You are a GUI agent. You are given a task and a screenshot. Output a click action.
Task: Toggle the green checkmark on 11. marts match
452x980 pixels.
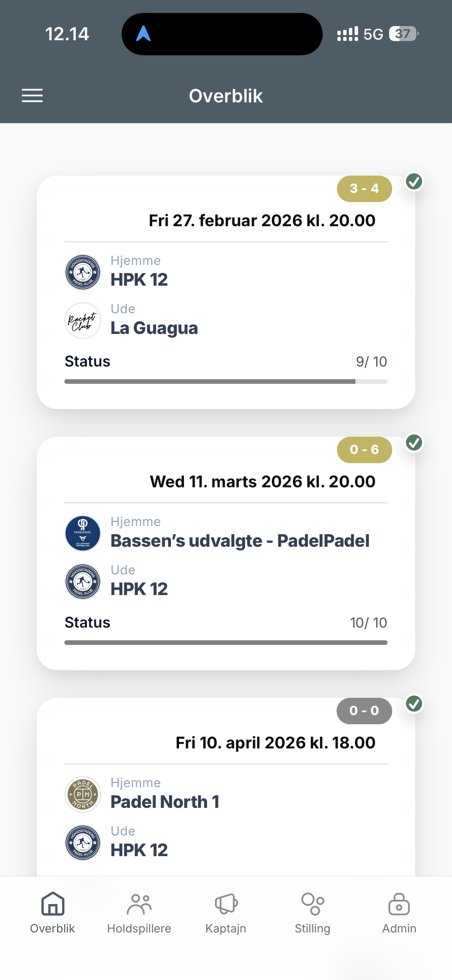(414, 442)
